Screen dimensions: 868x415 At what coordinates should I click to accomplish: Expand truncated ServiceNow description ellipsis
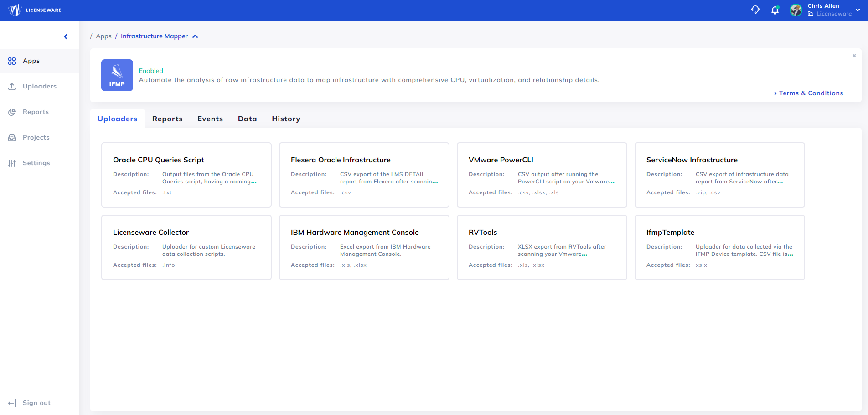(780, 182)
